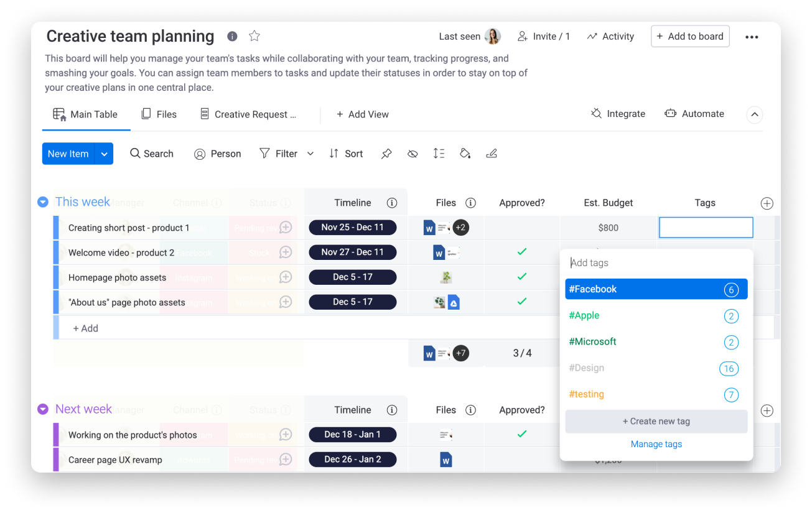Collapse the Next week group
Image resolution: width=812 pixels, height=513 pixels.
[43, 409]
